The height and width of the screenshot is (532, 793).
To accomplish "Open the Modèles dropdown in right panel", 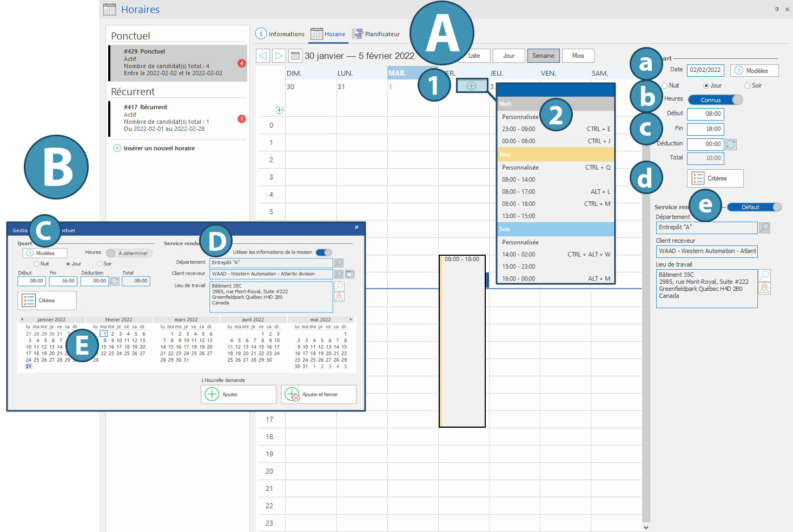I will (x=754, y=70).
